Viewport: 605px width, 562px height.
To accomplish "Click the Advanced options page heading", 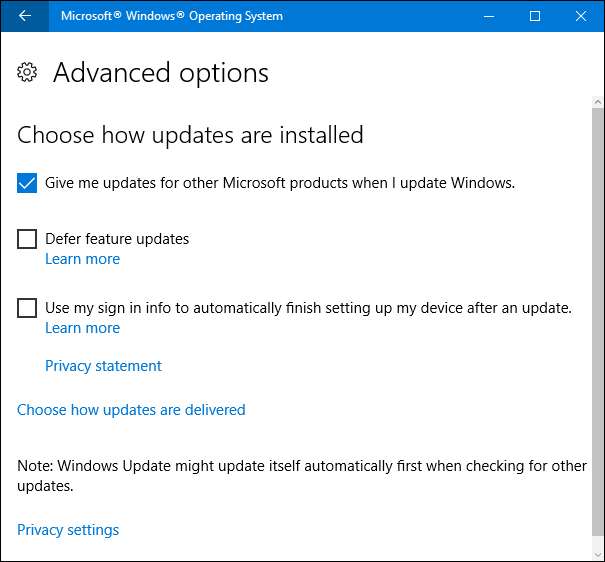I will 160,73.
